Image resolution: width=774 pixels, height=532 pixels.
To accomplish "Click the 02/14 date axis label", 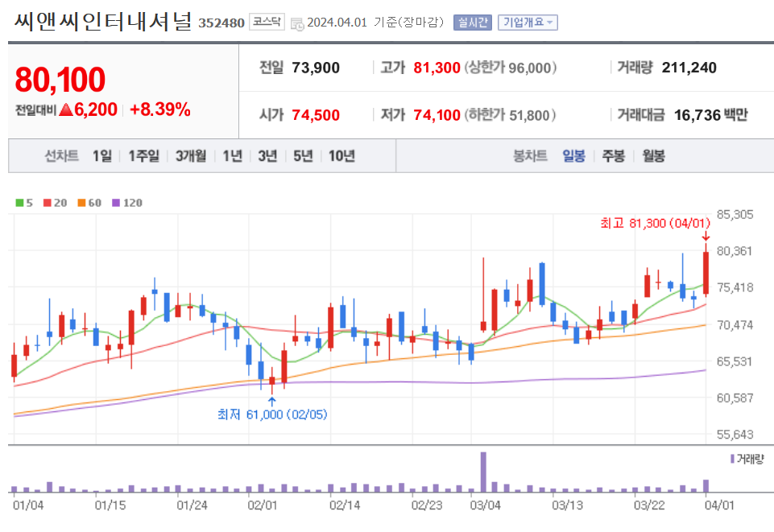I will [x=345, y=505].
